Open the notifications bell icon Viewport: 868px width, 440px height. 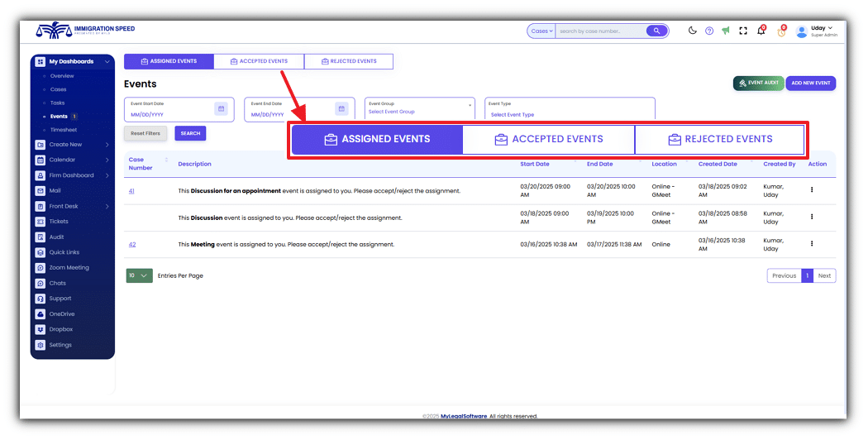coord(761,31)
